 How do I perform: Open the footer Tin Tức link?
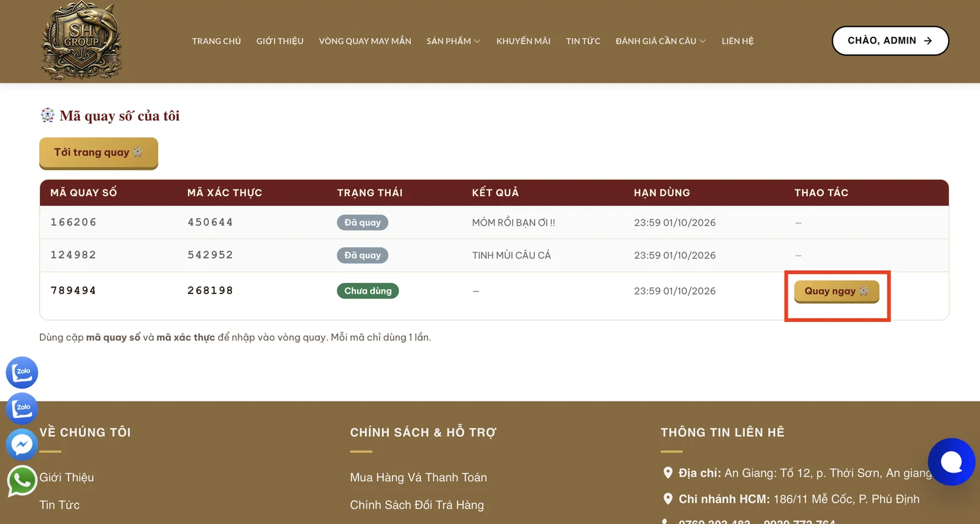(59, 505)
